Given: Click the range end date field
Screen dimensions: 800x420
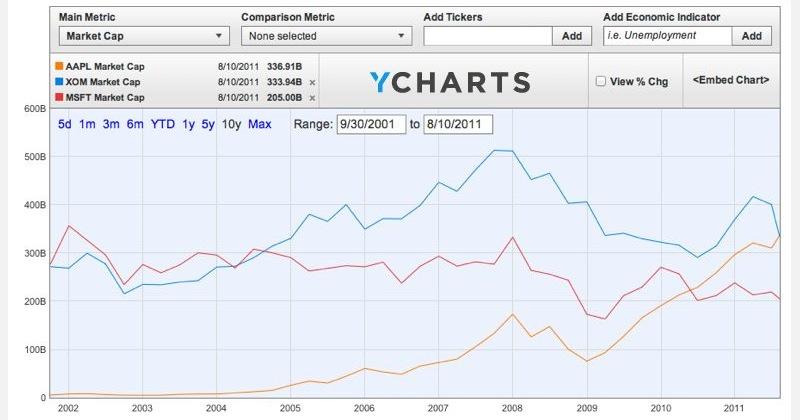Looking at the screenshot, I should [x=458, y=124].
